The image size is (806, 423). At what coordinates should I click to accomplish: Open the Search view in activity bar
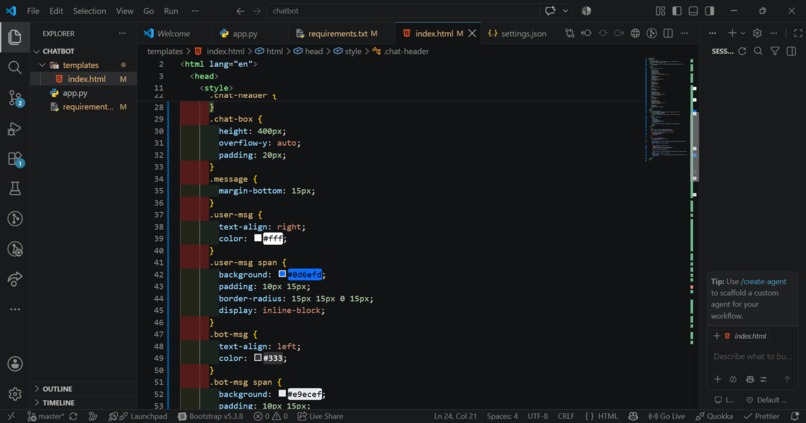click(15, 68)
